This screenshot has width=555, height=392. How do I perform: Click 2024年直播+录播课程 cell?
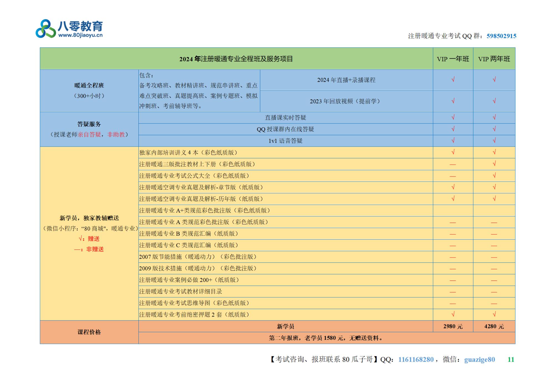tap(346, 80)
